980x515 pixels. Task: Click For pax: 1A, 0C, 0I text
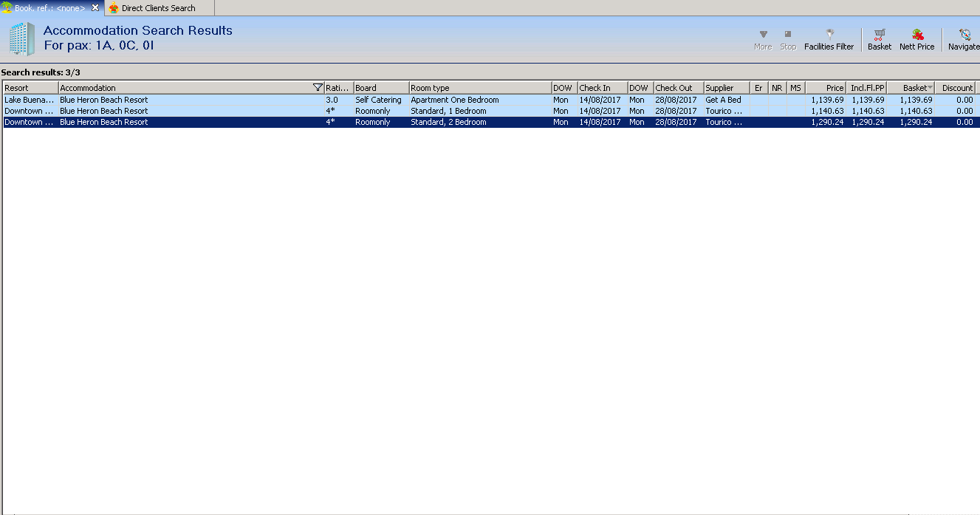coord(98,45)
